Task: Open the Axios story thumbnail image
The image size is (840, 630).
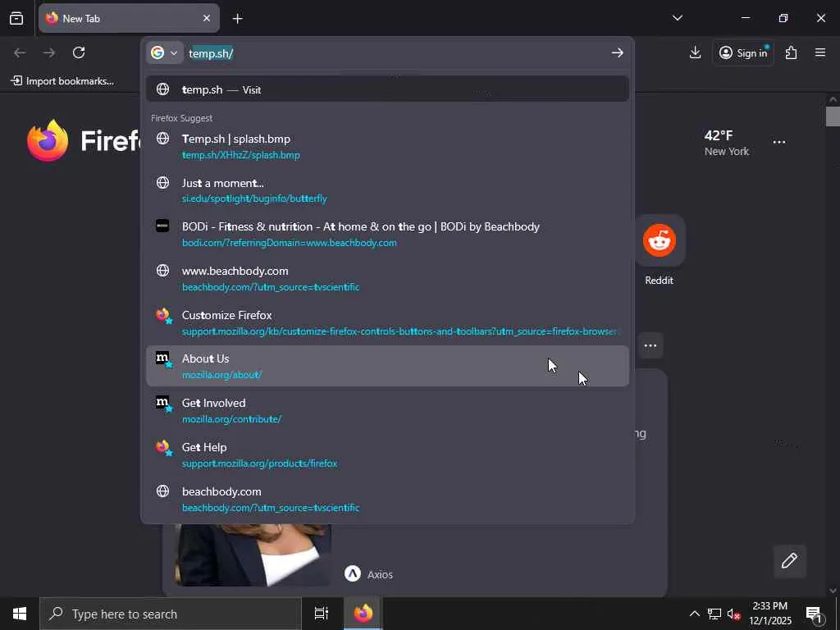Action: coord(253,555)
